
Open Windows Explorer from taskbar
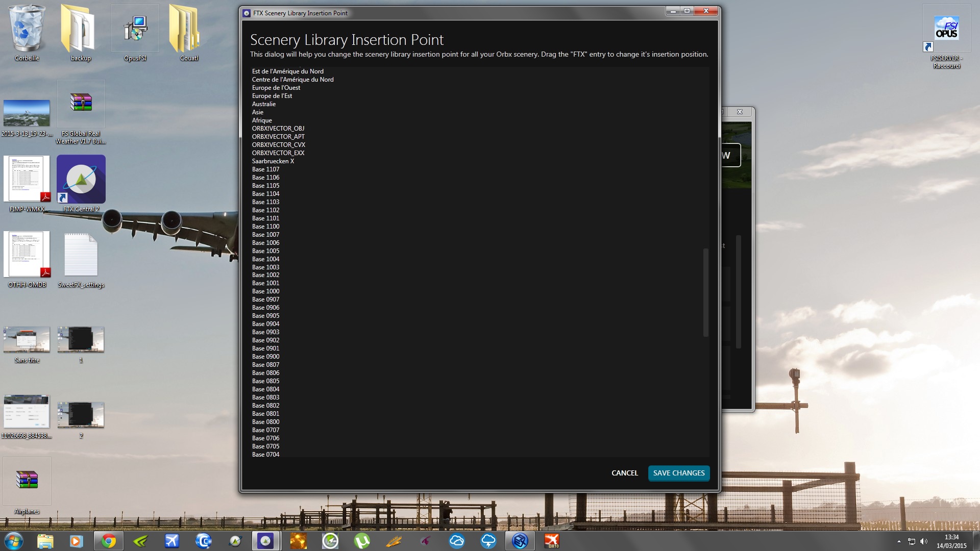click(x=45, y=541)
